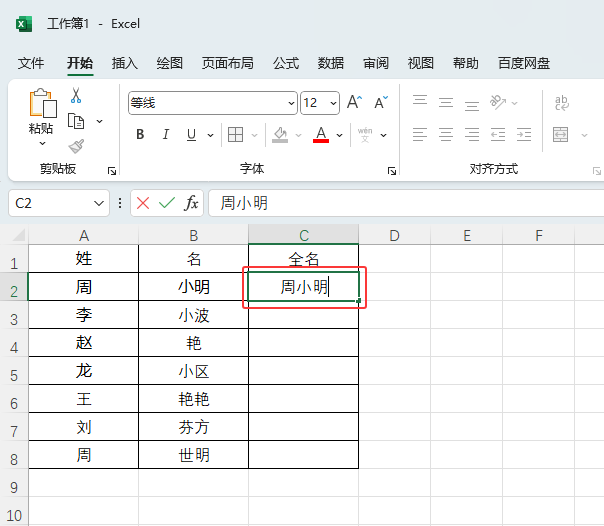Apply fill color bucket icon
This screenshot has height=526, width=604.
280,135
